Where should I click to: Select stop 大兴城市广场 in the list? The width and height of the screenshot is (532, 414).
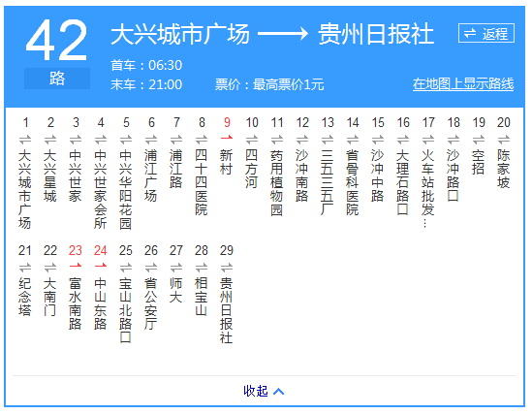(25, 189)
